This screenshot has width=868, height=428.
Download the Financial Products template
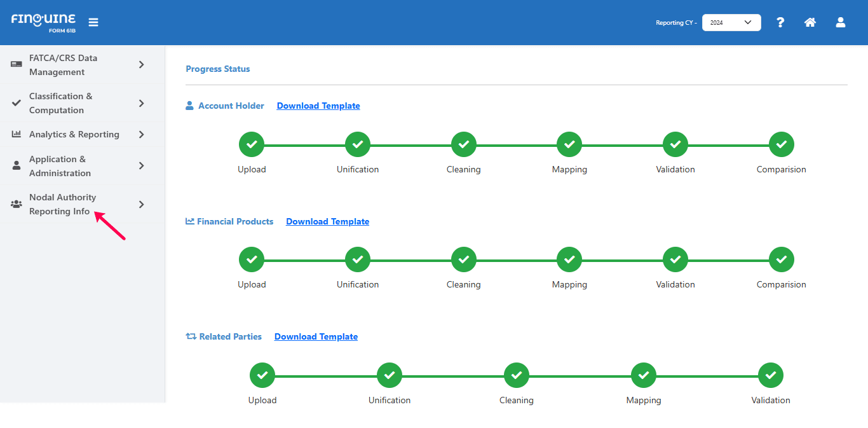coord(327,222)
